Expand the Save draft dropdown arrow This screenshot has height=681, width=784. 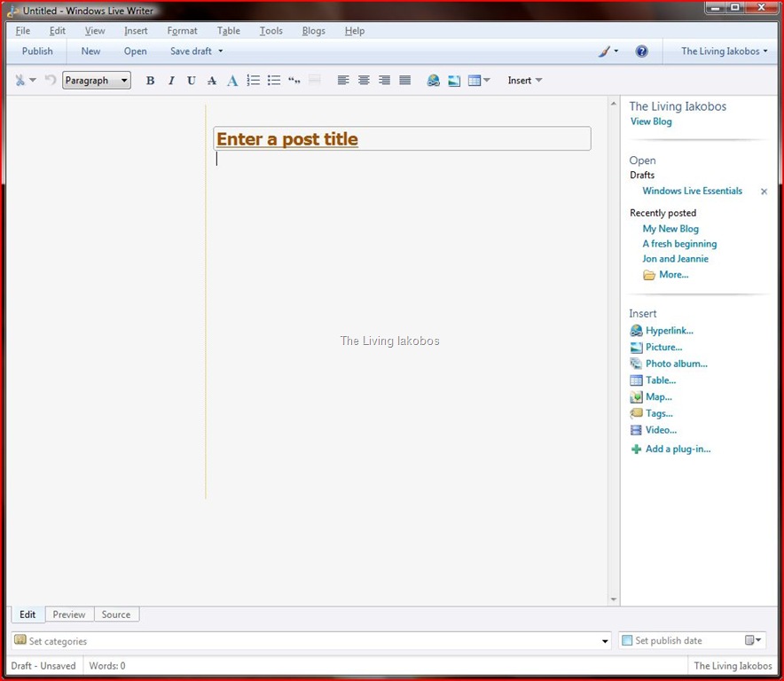coord(221,51)
